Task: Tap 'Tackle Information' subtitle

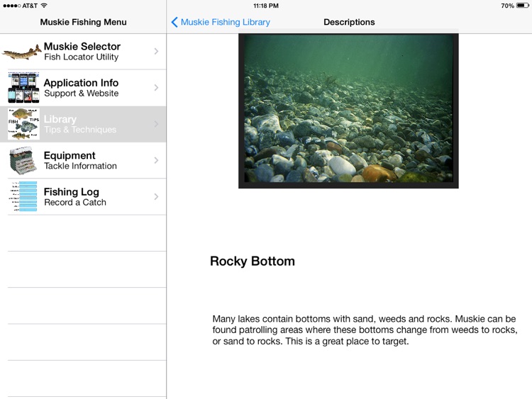Action: 80,166
